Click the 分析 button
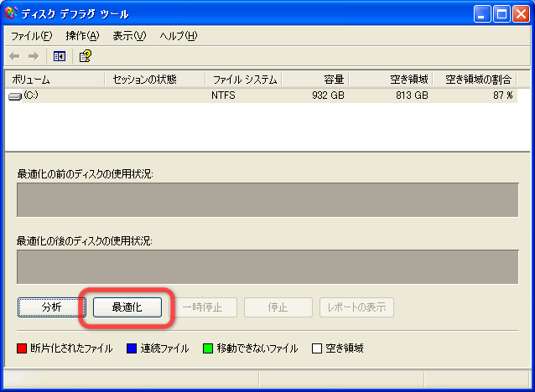 (x=51, y=307)
